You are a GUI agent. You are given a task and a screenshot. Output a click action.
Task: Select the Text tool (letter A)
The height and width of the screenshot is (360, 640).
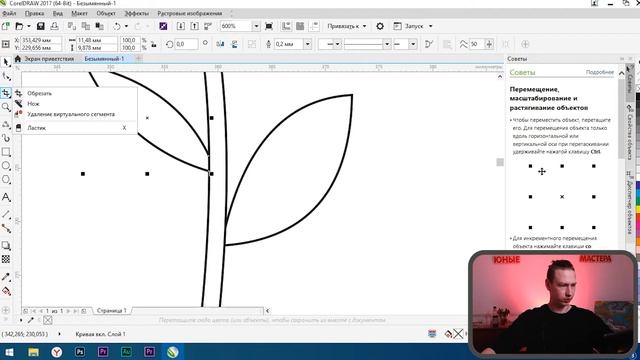coord(6,198)
